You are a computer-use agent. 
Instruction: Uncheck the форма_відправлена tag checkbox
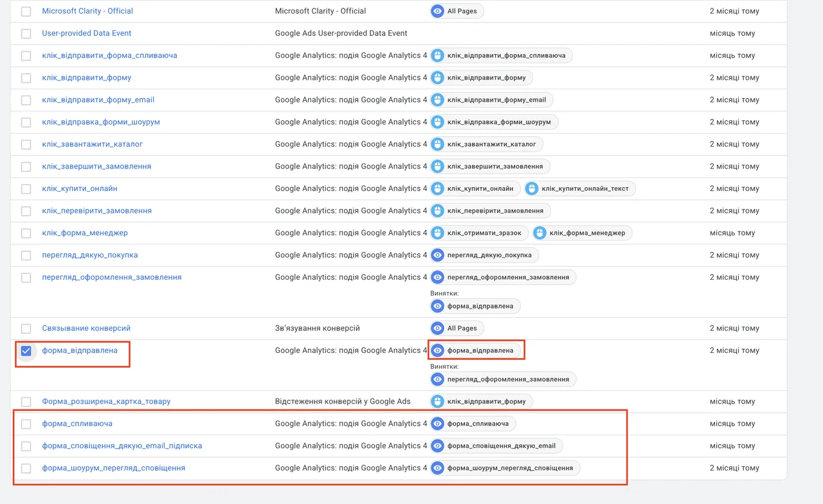26,351
